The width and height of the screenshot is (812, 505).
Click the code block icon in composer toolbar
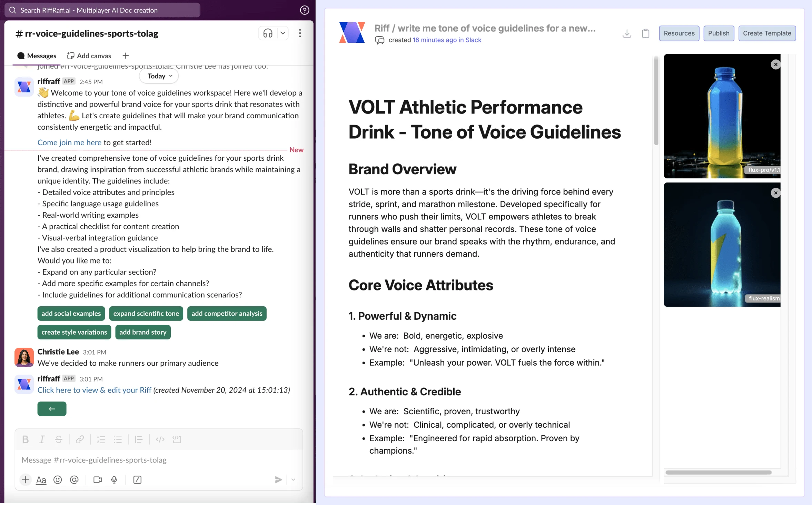[176, 439]
